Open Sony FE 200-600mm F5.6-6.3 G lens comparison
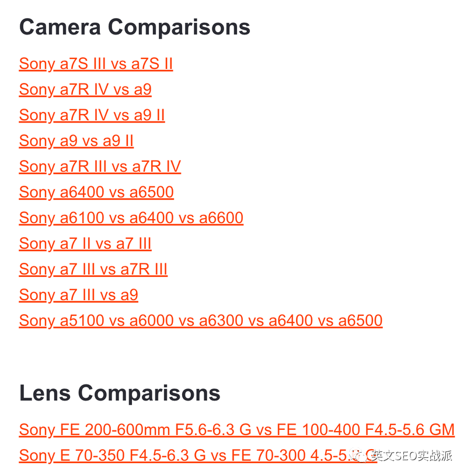 coord(236,430)
